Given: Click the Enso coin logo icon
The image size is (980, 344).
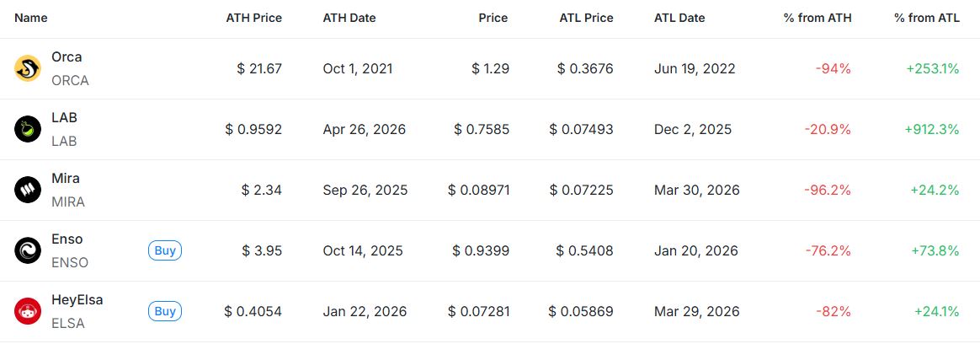Looking at the screenshot, I should [28, 250].
